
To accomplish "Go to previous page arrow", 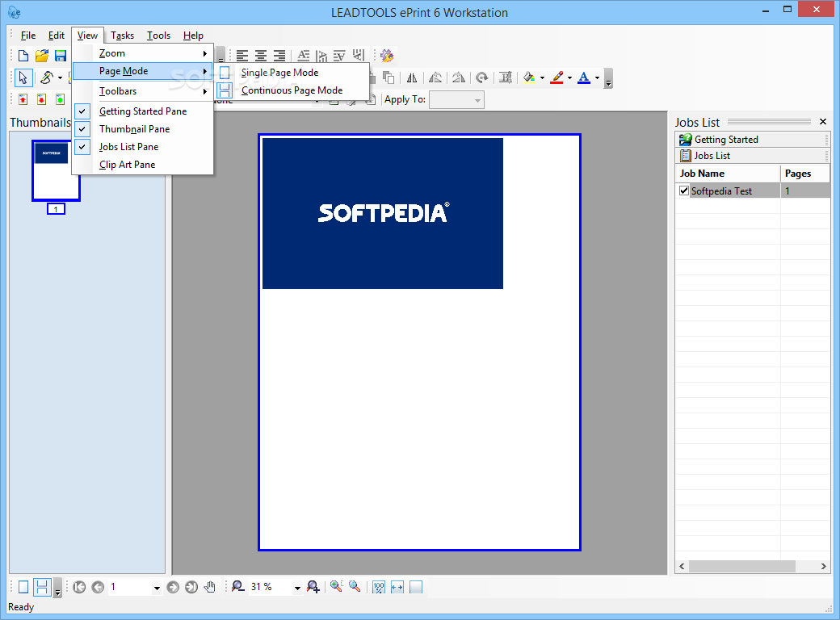I will click(x=98, y=588).
